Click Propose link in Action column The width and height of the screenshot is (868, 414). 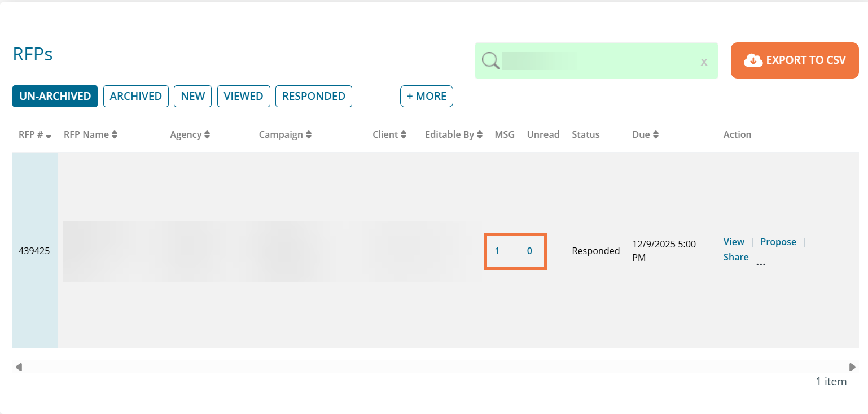[x=778, y=242]
